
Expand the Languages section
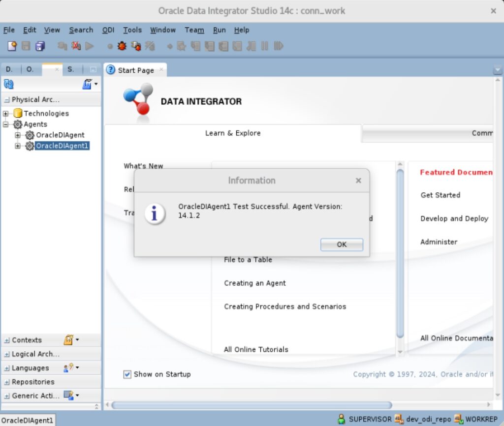(x=7, y=368)
